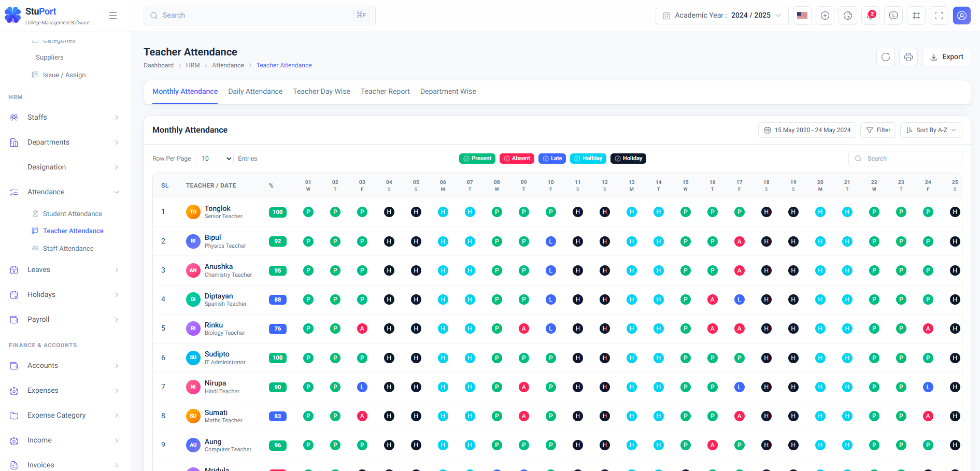Click the plus circle add-new icon
Image resolution: width=980 pixels, height=471 pixels.
point(825,16)
